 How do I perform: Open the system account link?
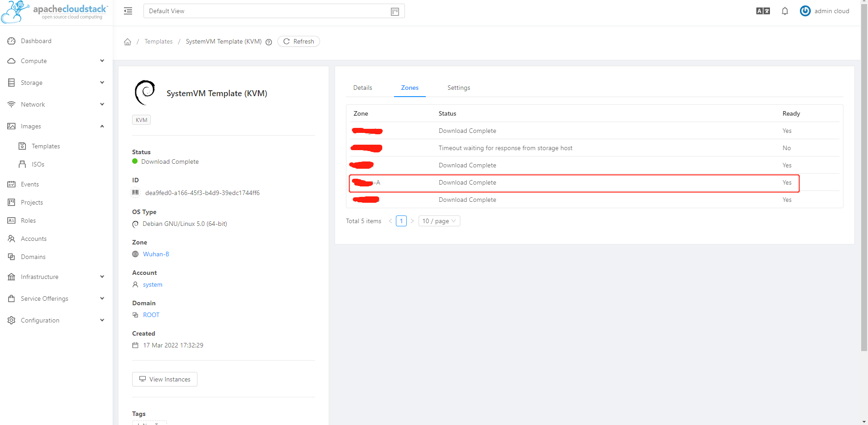[153, 284]
